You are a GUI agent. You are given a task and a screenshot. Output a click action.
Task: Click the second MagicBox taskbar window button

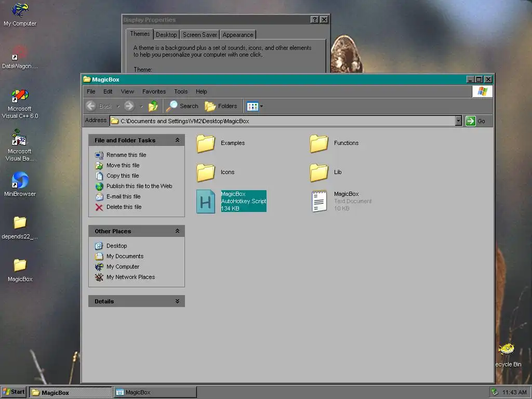pyautogui.click(x=155, y=392)
